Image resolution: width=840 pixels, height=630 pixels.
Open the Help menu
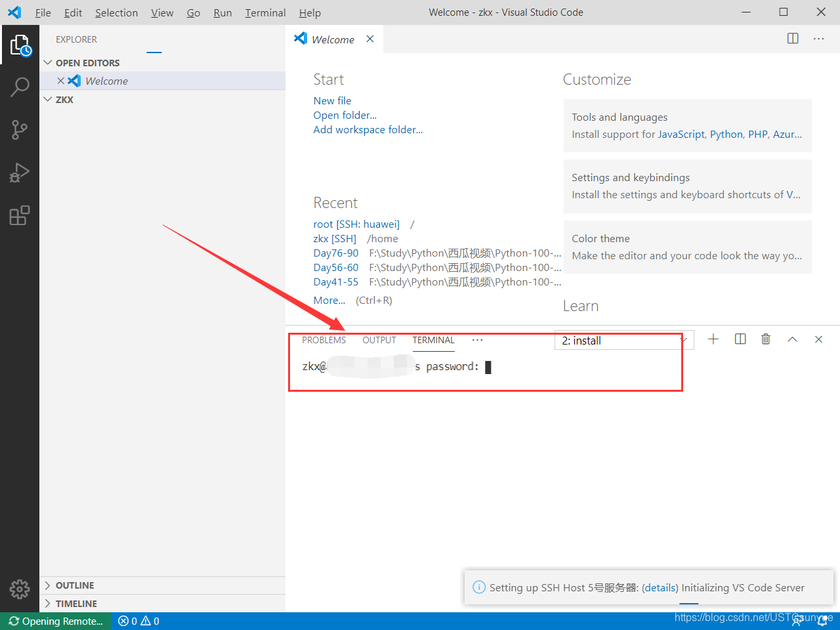point(310,12)
